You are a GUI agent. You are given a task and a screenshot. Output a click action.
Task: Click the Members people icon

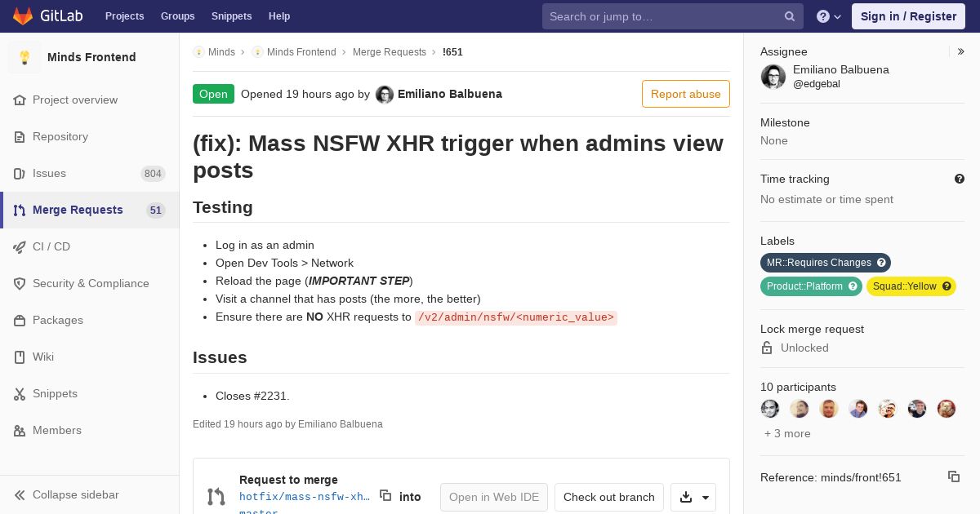20,430
